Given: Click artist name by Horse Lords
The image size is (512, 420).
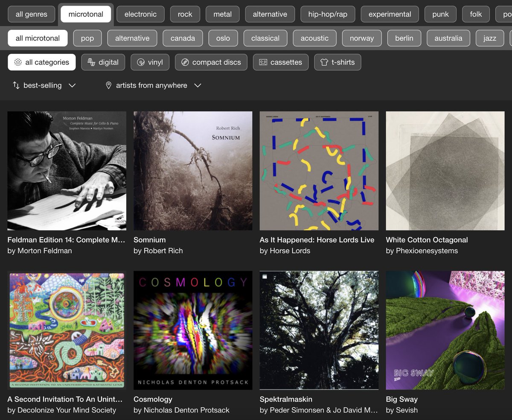Looking at the screenshot, I should (285, 251).
